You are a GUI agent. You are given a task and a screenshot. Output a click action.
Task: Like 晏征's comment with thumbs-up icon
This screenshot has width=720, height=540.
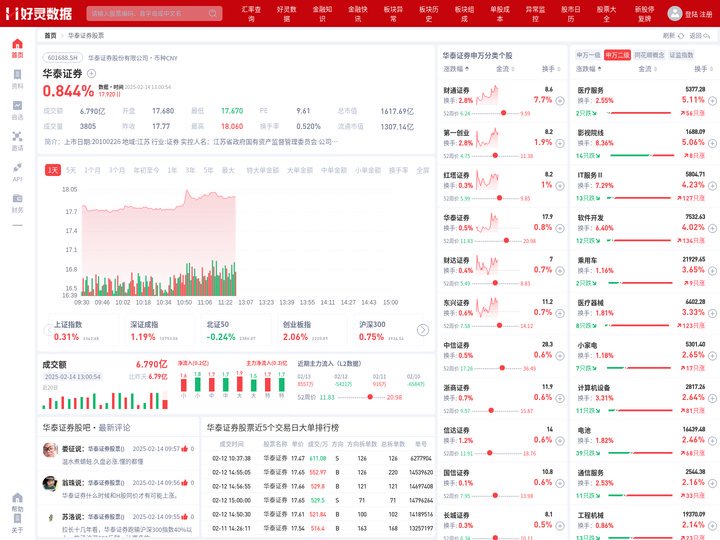[x=185, y=449]
